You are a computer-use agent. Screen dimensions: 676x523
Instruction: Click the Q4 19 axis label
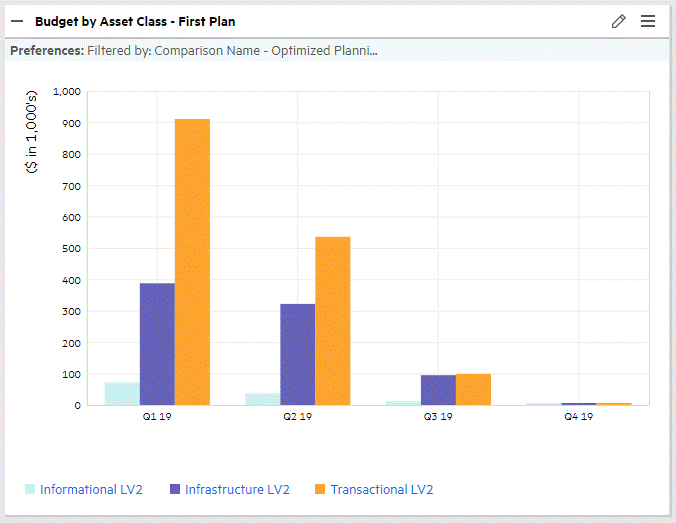pos(578,417)
